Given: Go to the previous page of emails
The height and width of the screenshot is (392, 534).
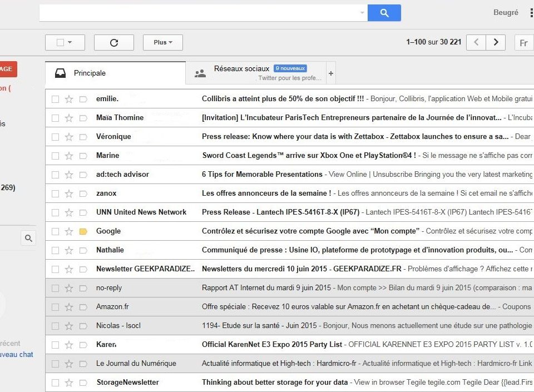Looking at the screenshot, I should pos(476,42).
